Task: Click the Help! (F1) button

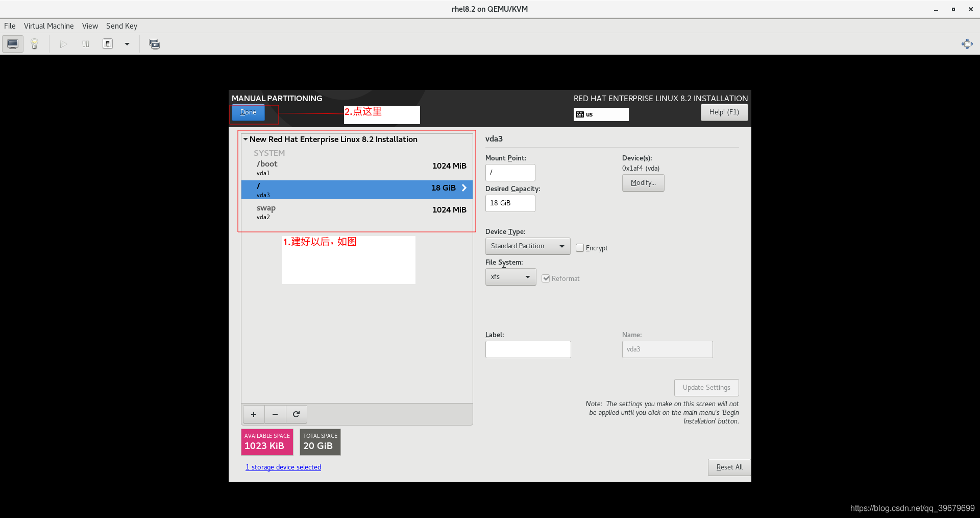Action: (x=724, y=112)
